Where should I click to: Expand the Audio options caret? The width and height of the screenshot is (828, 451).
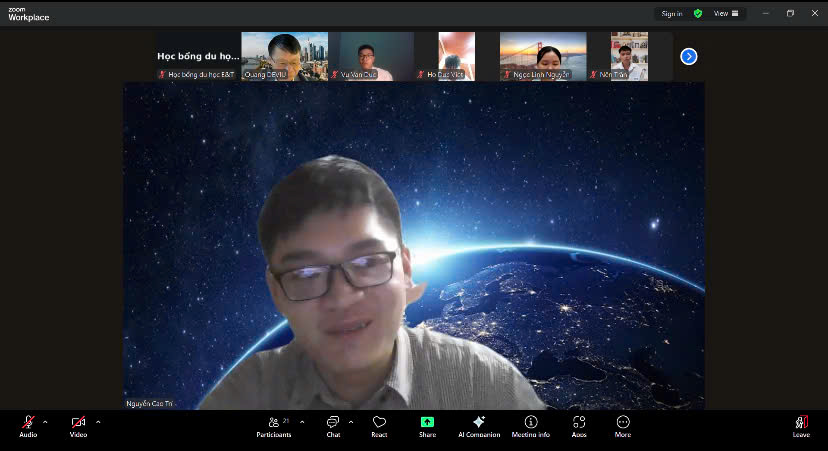(45, 422)
